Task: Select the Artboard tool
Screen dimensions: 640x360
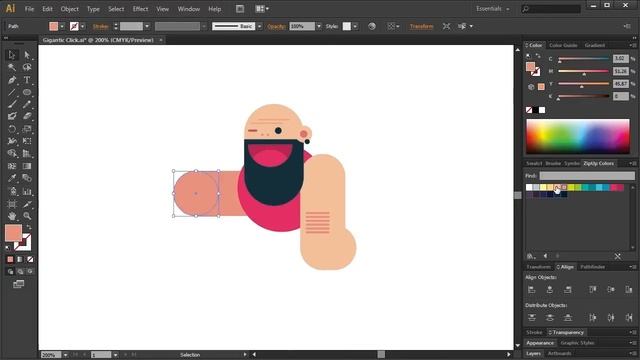Action: (11, 204)
